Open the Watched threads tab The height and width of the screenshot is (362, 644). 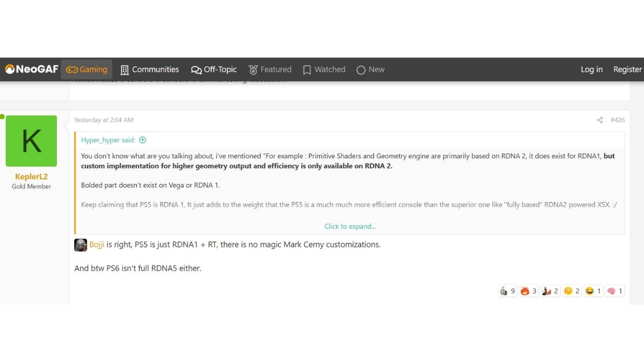(324, 69)
